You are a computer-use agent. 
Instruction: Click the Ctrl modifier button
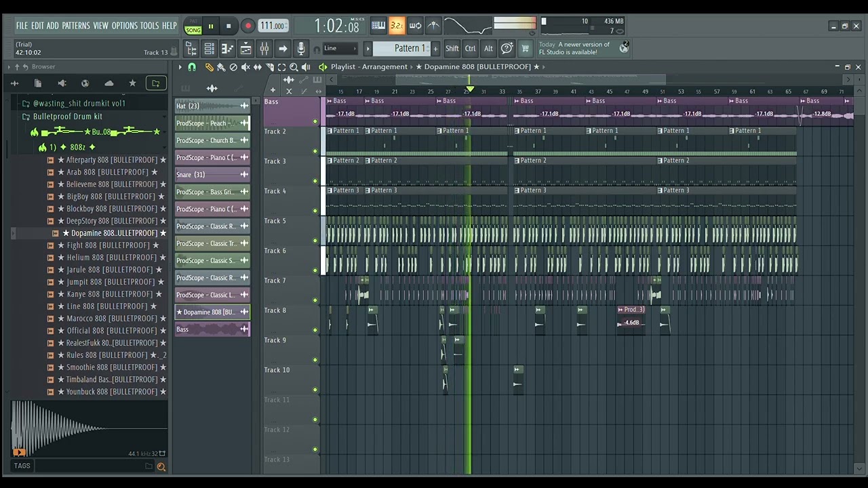pyautogui.click(x=470, y=49)
